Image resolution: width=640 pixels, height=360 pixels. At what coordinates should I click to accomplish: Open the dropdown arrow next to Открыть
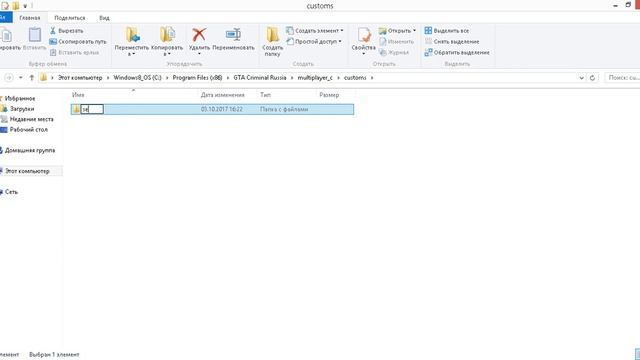tap(414, 31)
